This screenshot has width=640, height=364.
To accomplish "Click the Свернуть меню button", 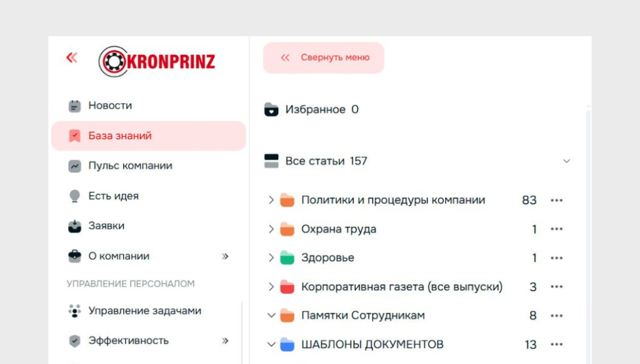I will tap(324, 58).
